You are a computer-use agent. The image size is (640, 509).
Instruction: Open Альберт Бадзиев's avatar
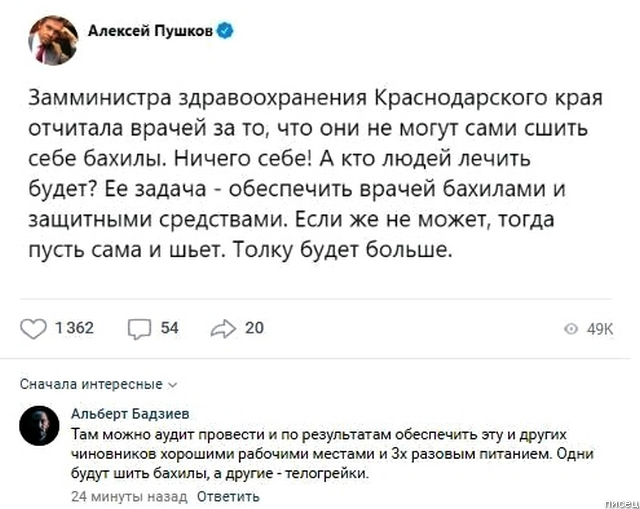coord(39,427)
